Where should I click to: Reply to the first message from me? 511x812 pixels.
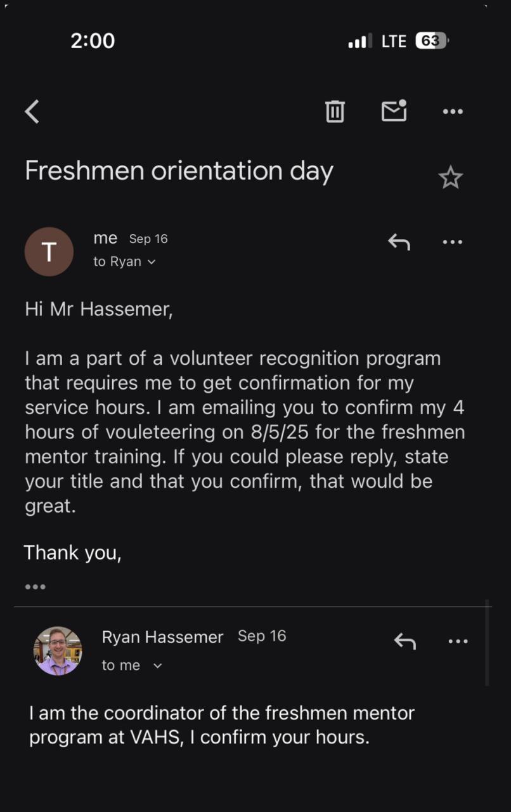(x=399, y=242)
